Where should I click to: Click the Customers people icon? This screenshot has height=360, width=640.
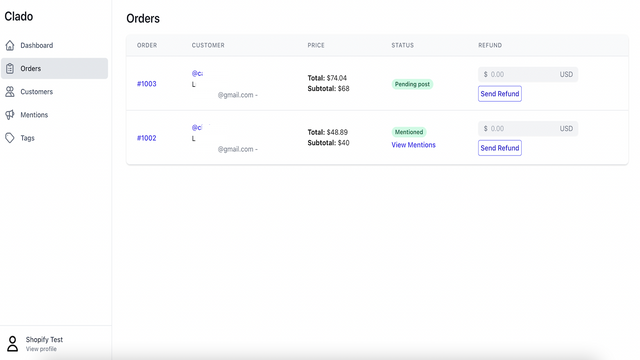pos(10,92)
